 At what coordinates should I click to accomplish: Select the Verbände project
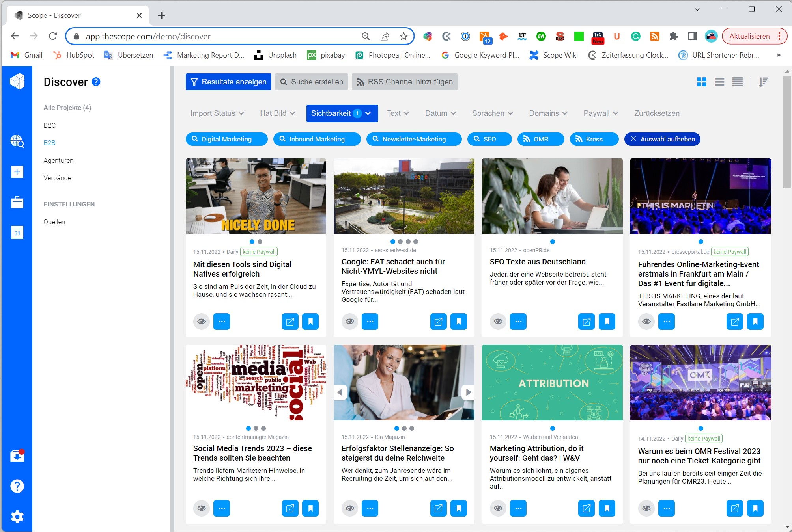[58, 178]
